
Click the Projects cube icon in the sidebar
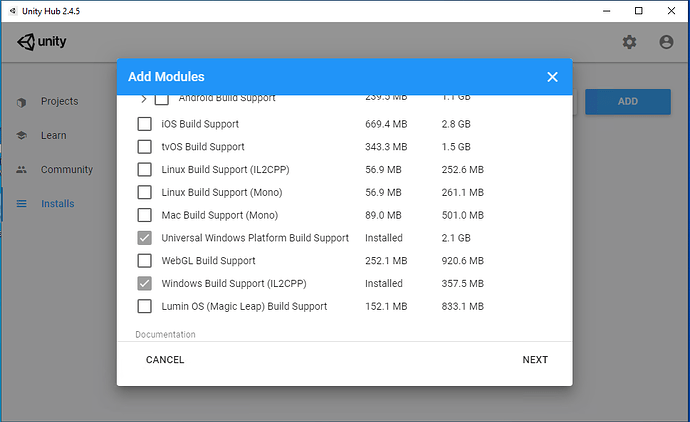click(21, 102)
